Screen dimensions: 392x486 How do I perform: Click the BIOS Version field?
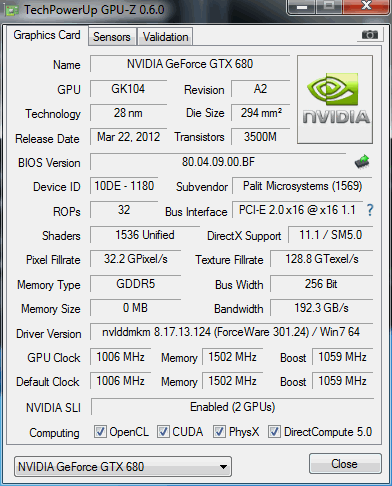point(218,162)
